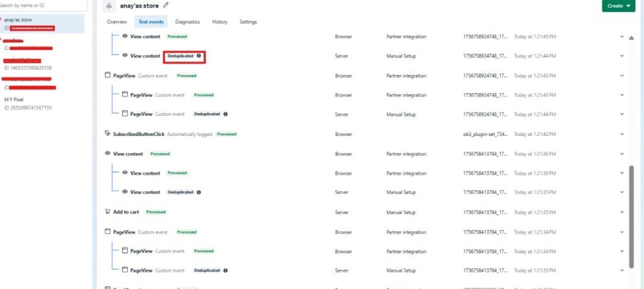Select M F Pixel in the sidebar

coord(28,103)
